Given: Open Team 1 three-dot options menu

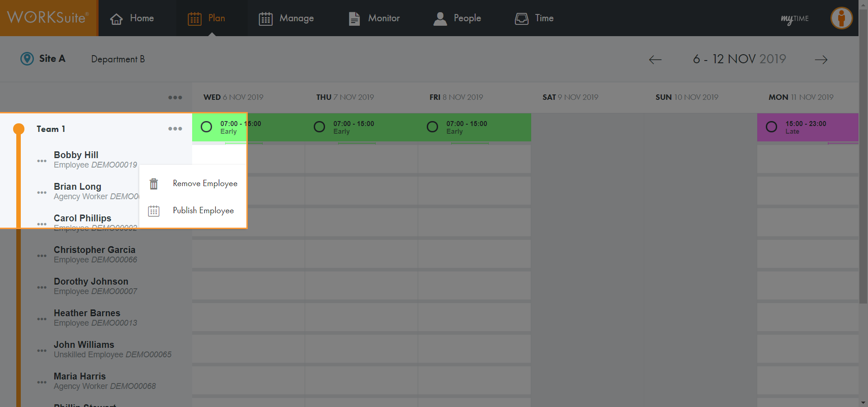Looking at the screenshot, I should (175, 129).
